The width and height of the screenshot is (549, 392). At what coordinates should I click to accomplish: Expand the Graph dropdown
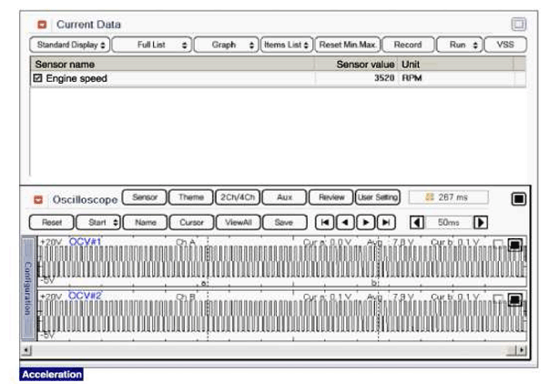pyautogui.click(x=227, y=45)
